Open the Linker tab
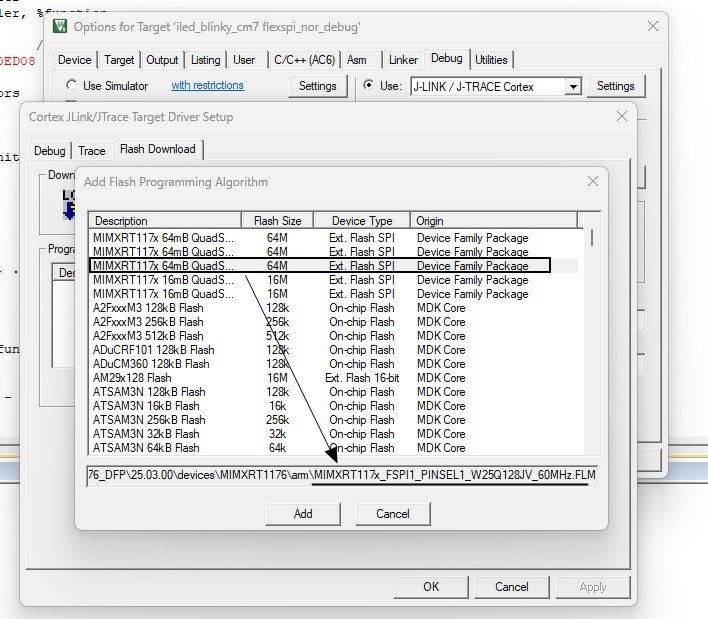The width and height of the screenshot is (708, 619). pyautogui.click(x=403, y=60)
